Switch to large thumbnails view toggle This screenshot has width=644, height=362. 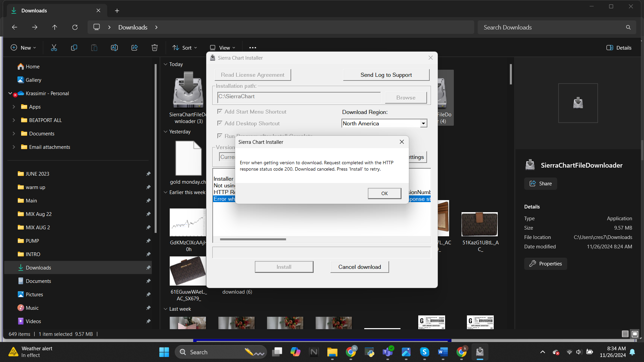click(x=635, y=334)
